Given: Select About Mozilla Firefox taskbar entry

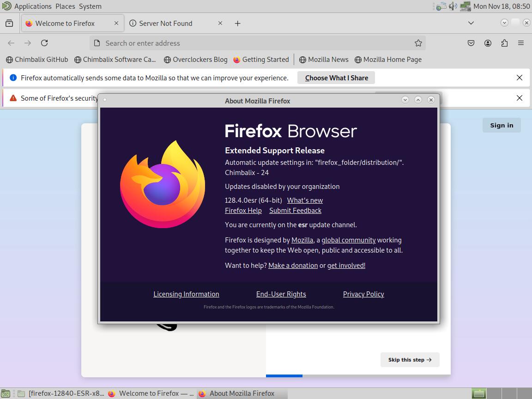Looking at the screenshot, I should (x=242, y=393).
